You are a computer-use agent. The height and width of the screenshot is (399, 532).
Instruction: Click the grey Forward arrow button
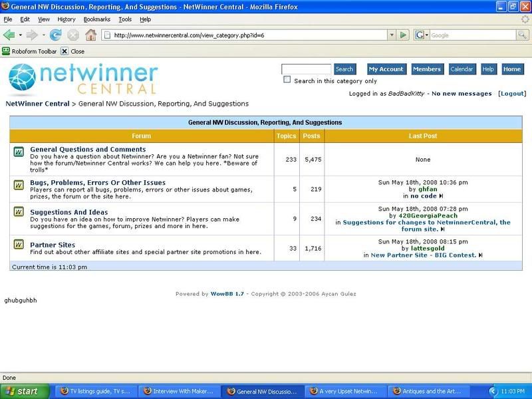pyautogui.click(x=32, y=35)
